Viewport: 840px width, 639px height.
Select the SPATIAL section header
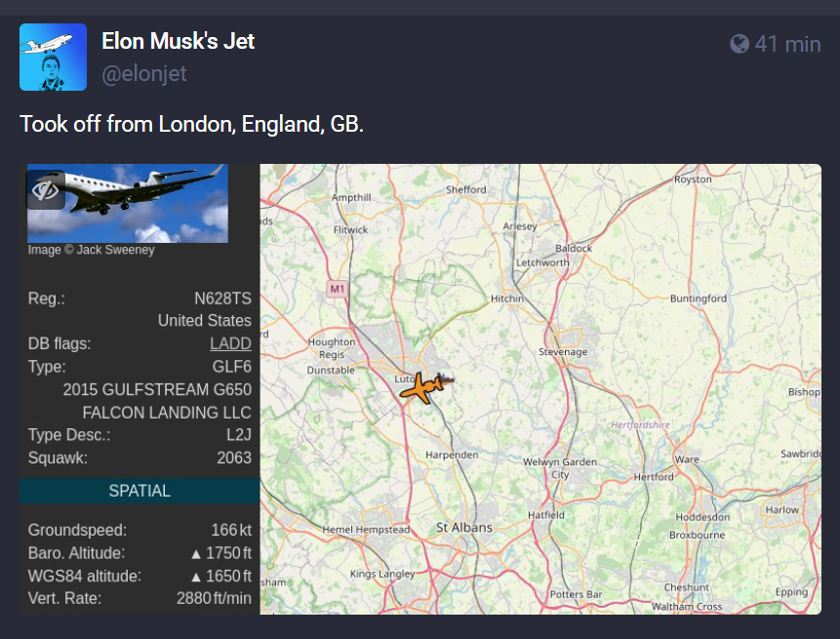140,491
